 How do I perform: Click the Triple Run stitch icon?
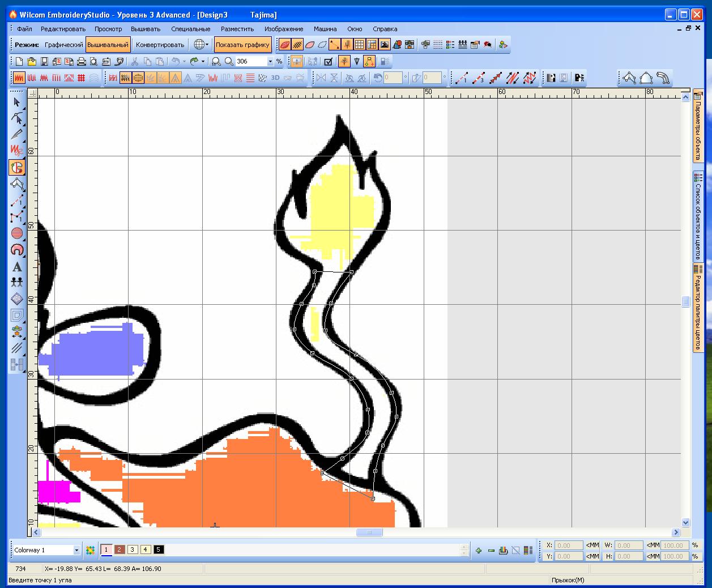[x=478, y=78]
